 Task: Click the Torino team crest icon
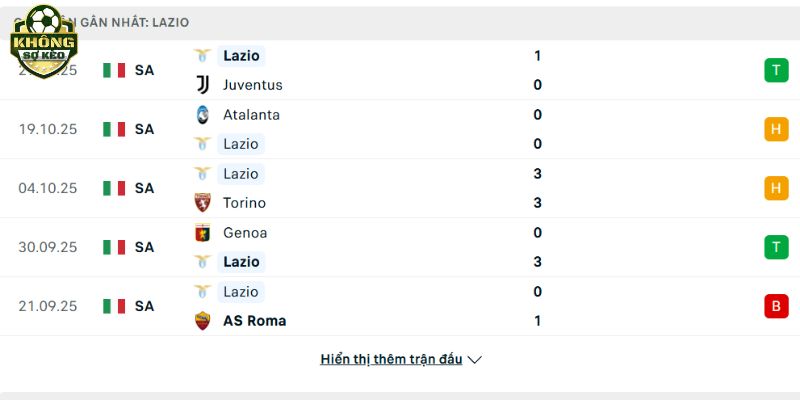(203, 203)
